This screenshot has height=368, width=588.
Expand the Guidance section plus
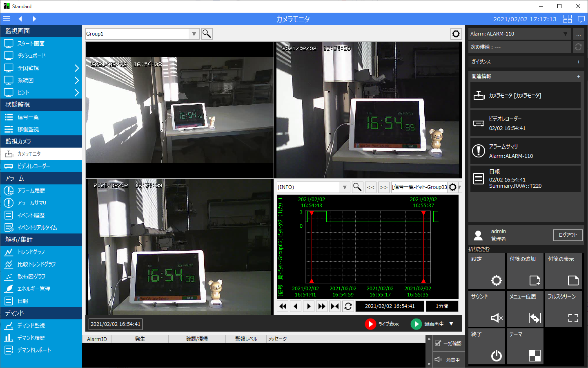tap(578, 62)
